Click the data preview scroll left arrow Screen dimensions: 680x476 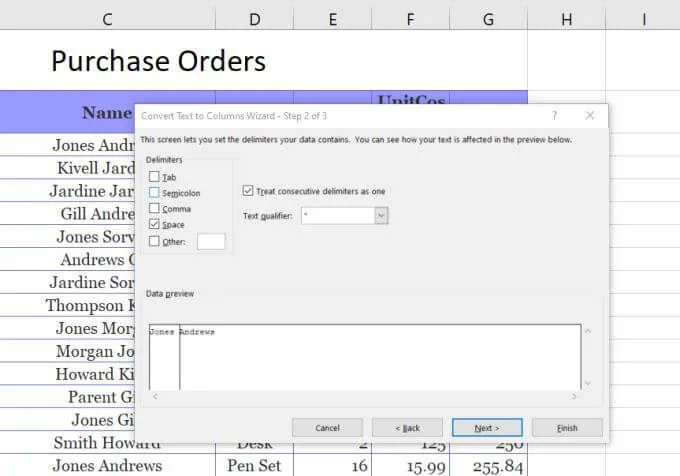point(155,396)
